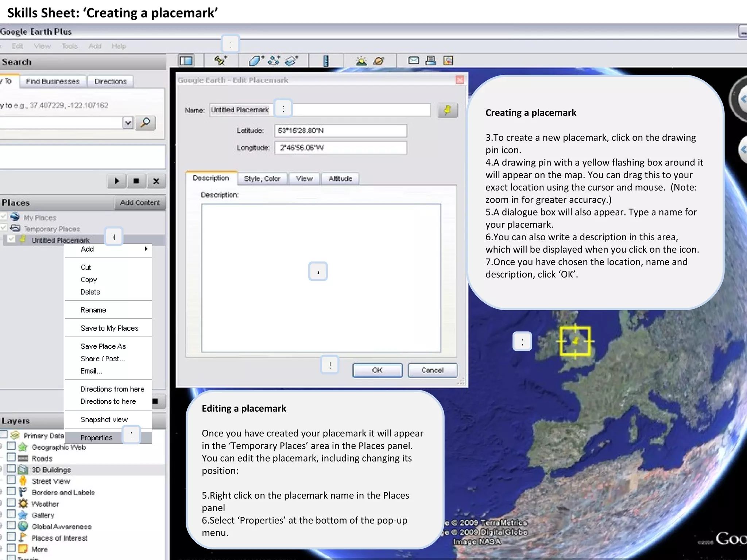Click the Temporary Places folder icon
Screen dimensions: 747x560
point(15,228)
